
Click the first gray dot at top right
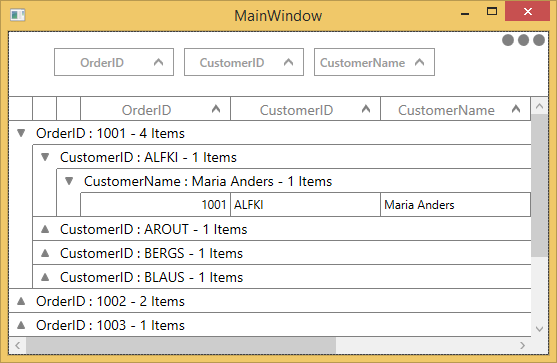(508, 40)
